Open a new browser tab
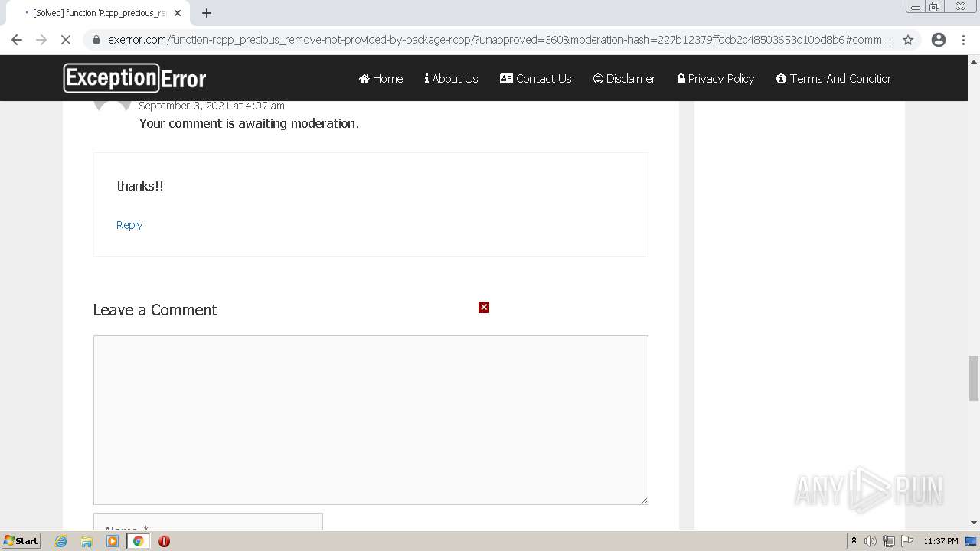The width and height of the screenshot is (980, 551). [207, 13]
